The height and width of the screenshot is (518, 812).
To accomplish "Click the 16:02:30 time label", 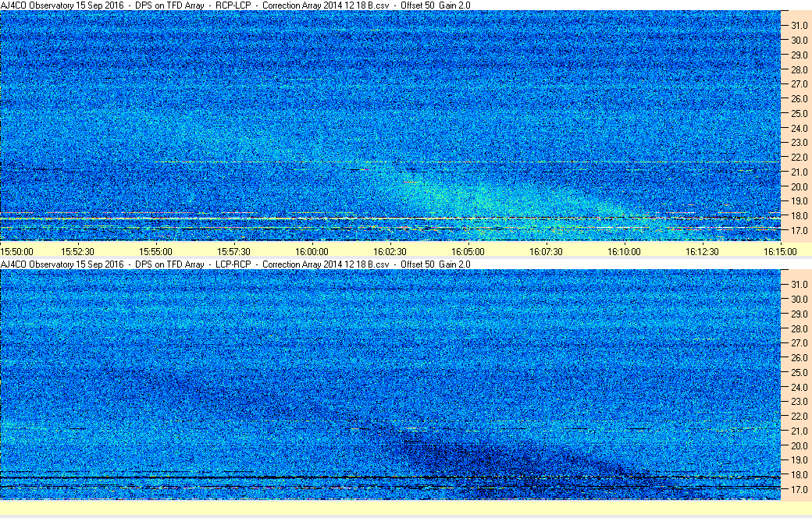I will tap(390, 251).
